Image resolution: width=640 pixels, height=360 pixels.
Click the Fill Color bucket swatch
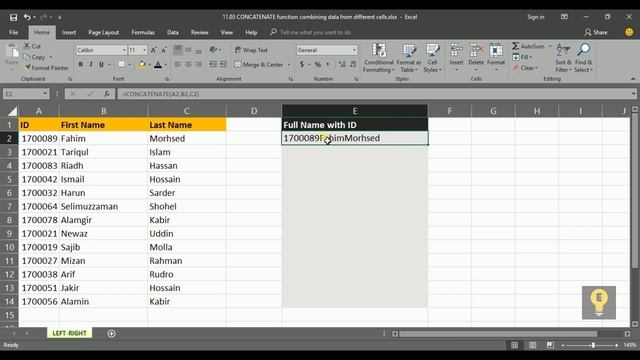(x=142, y=64)
